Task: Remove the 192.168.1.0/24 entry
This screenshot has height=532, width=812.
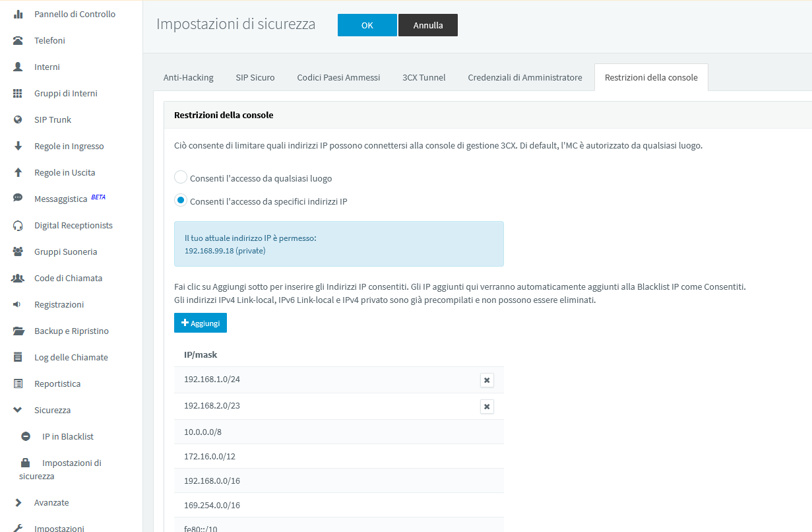Action: pos(487,380)
